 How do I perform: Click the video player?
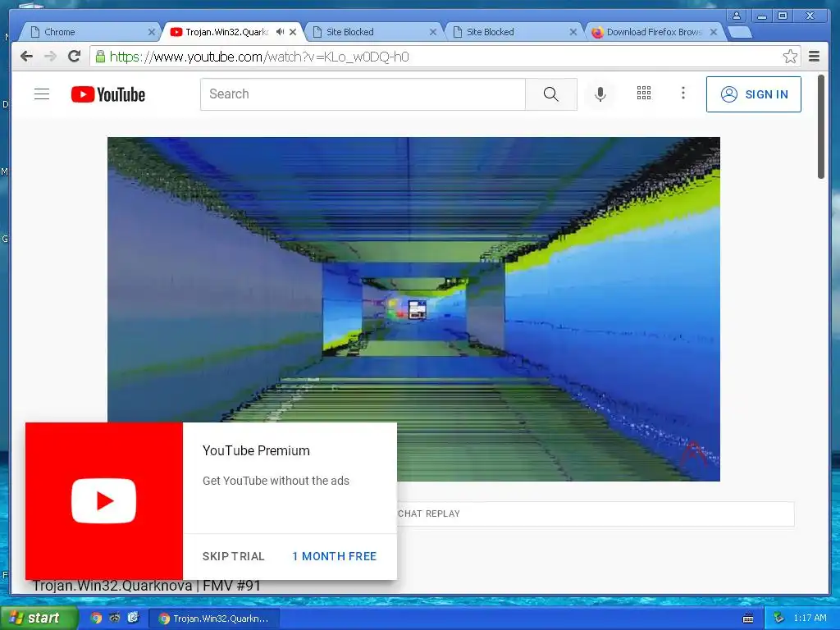[413, 308]
